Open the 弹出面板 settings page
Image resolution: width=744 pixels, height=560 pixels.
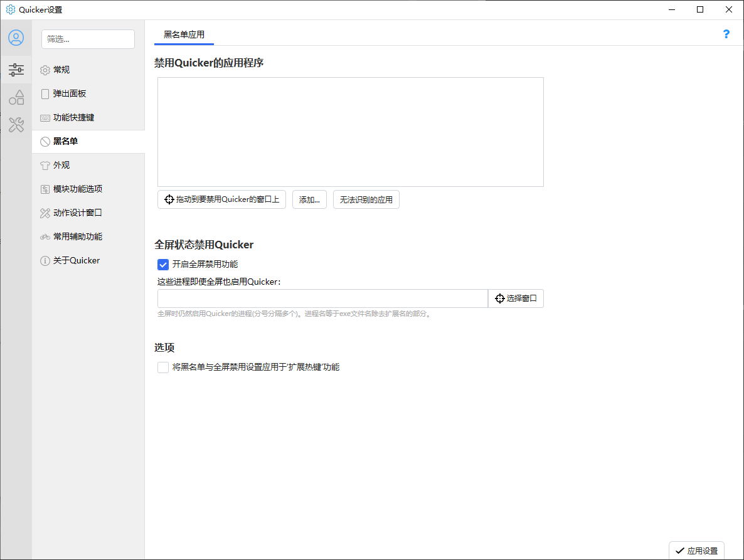pos(88,94)
